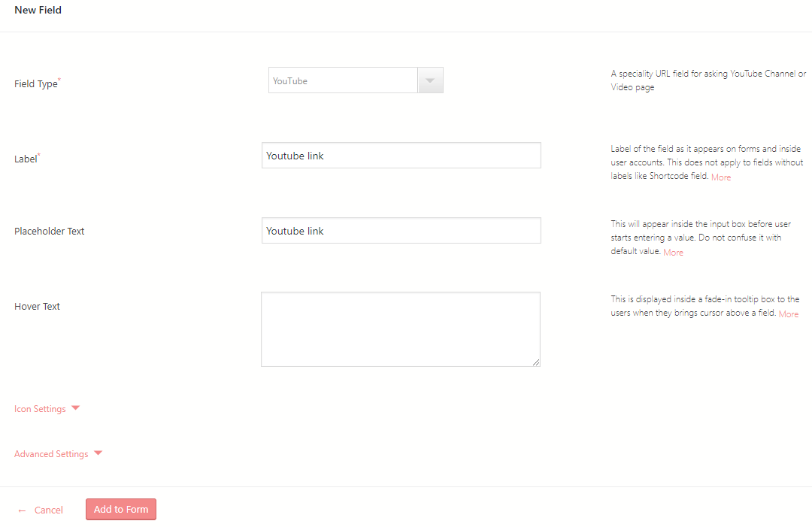Image resolution: width=812 pixels, height=527 pixels.
Task: Select the Label input field
Action: coord(401,155)
